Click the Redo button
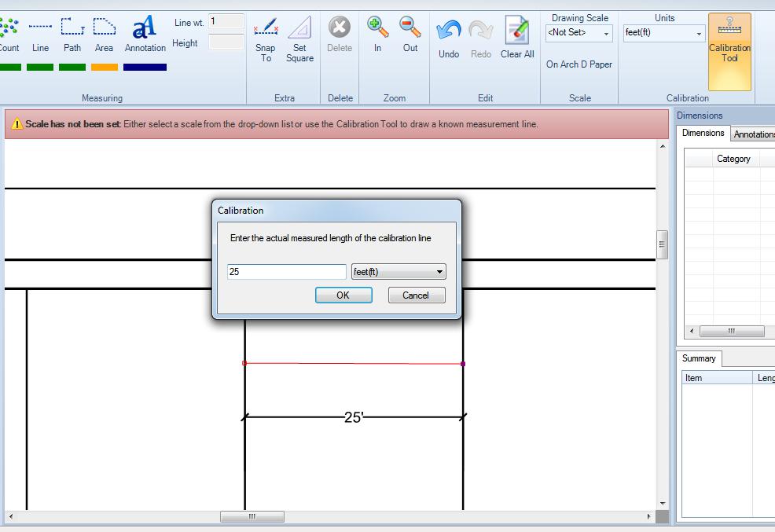775x532 pixels. pyautogui.click(x=481, y=39)
